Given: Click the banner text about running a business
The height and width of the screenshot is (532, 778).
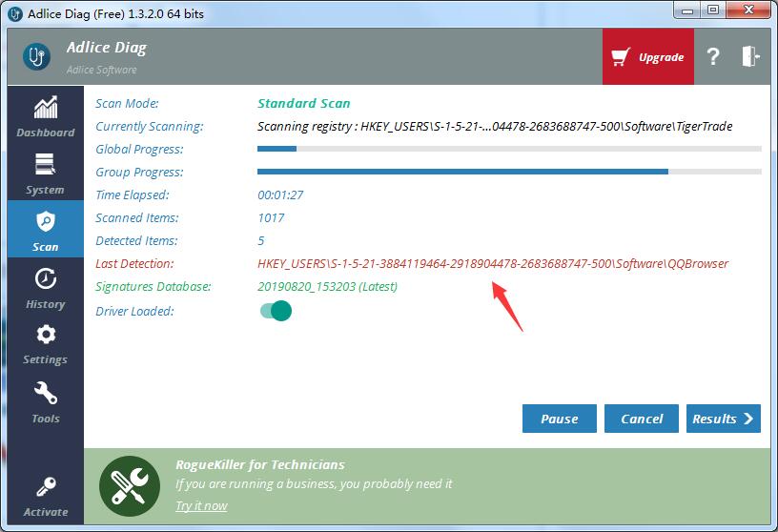Looking at the screenshot, I should [314, 484].
